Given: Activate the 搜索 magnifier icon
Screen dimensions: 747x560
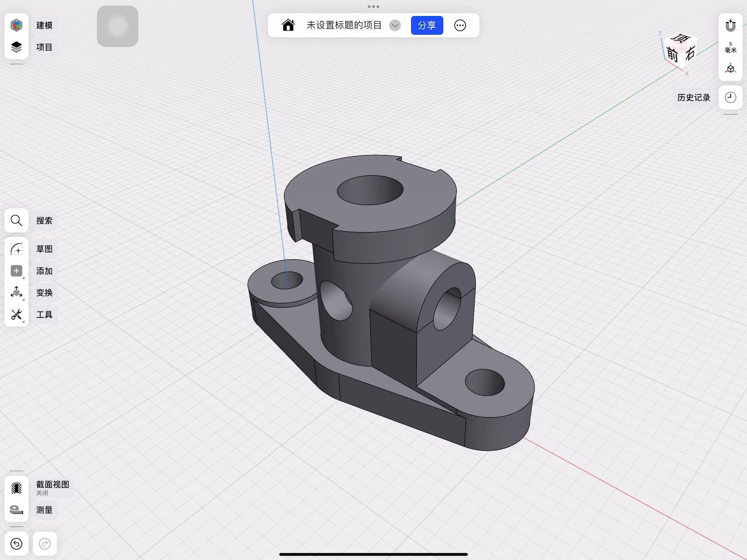Looking at the screenshot, I should (16, 220).
